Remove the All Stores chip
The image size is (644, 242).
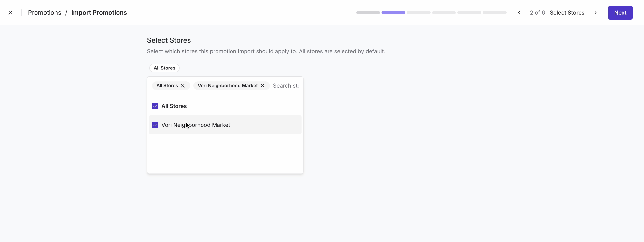pos(183,86)
